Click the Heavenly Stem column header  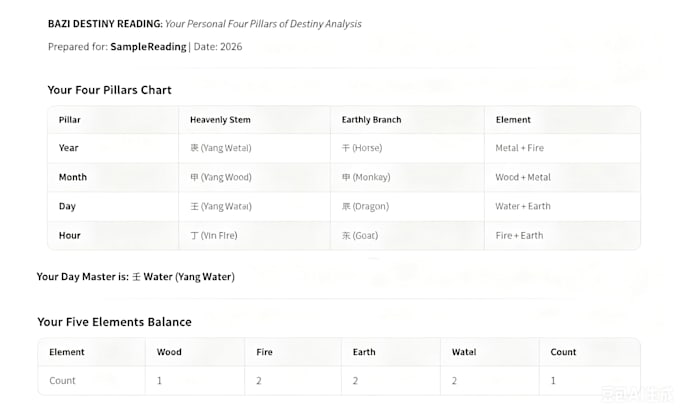220,120
